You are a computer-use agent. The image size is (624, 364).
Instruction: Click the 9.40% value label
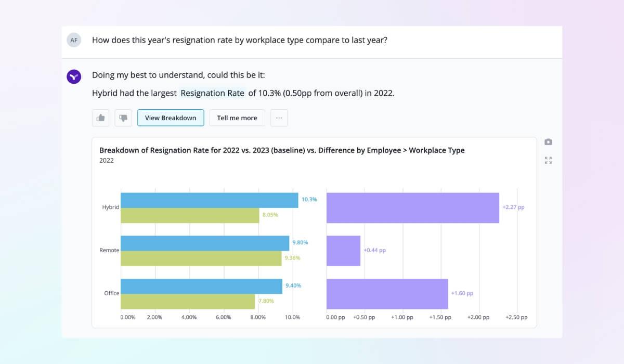coord(293,285)
